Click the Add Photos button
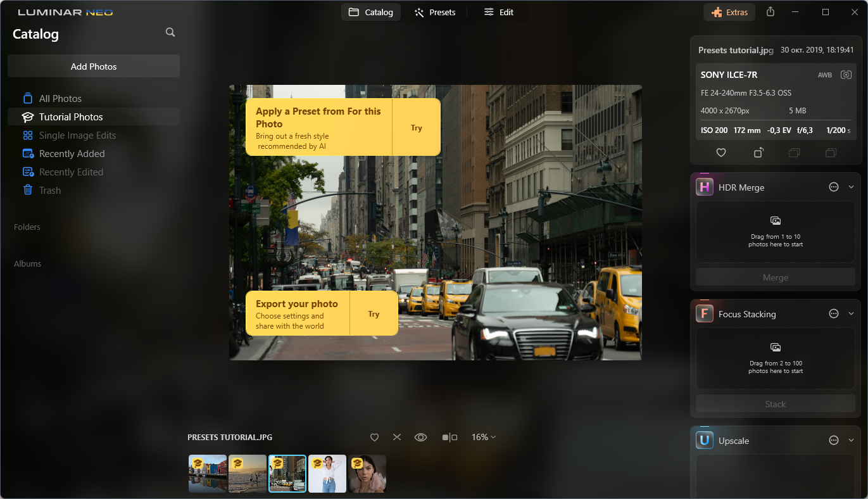This screenshot has width=868, height=499. tap(93, 66)
